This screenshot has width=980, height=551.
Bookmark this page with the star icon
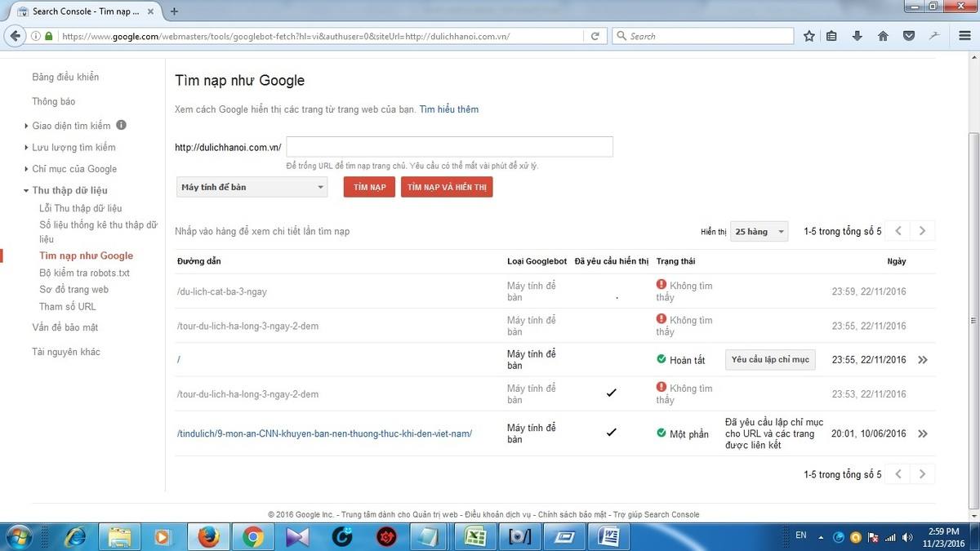click(809, 36)
